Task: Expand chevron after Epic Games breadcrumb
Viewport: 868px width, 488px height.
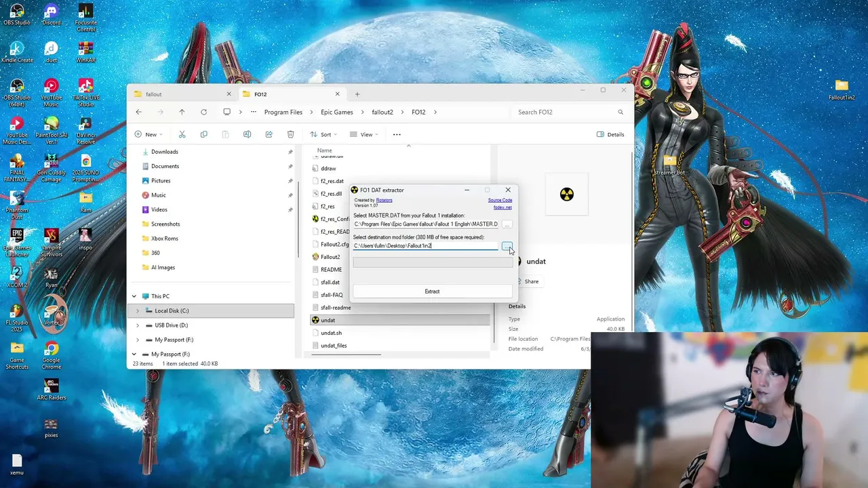Action: pyautogui.click(x=362, y=112)
